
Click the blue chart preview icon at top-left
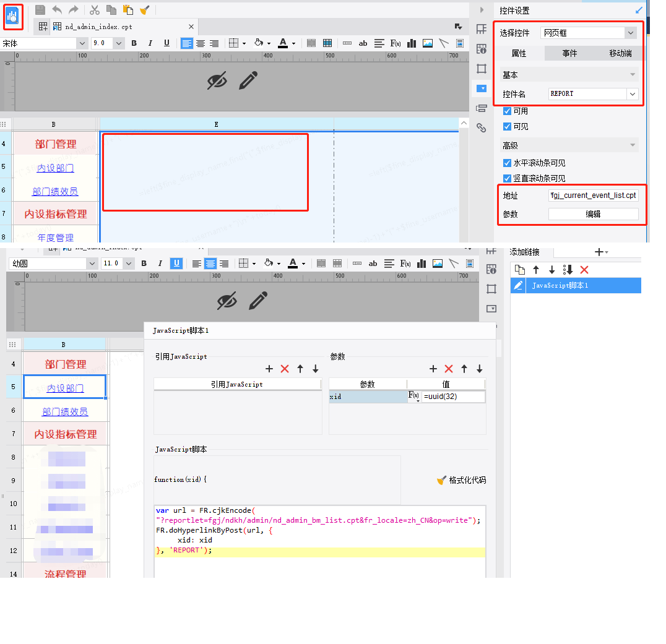13,16
